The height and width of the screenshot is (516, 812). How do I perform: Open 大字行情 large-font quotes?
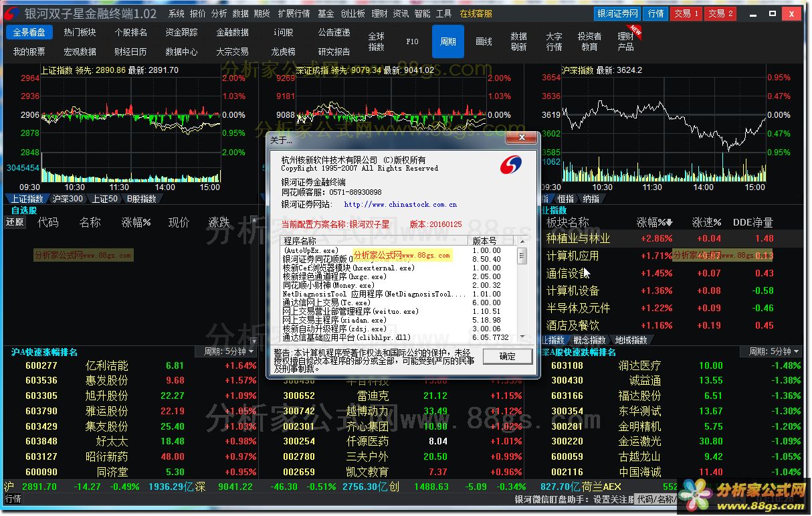tap(554, 41)
